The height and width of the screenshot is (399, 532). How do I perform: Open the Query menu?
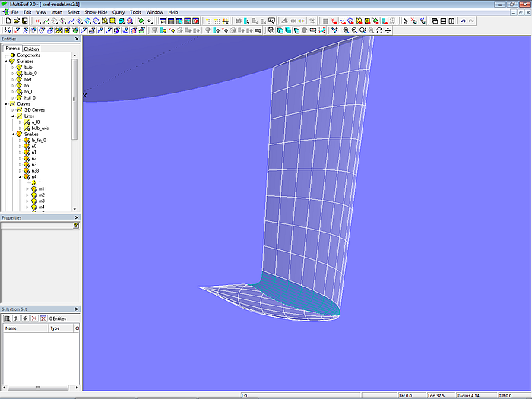(119, 12)
